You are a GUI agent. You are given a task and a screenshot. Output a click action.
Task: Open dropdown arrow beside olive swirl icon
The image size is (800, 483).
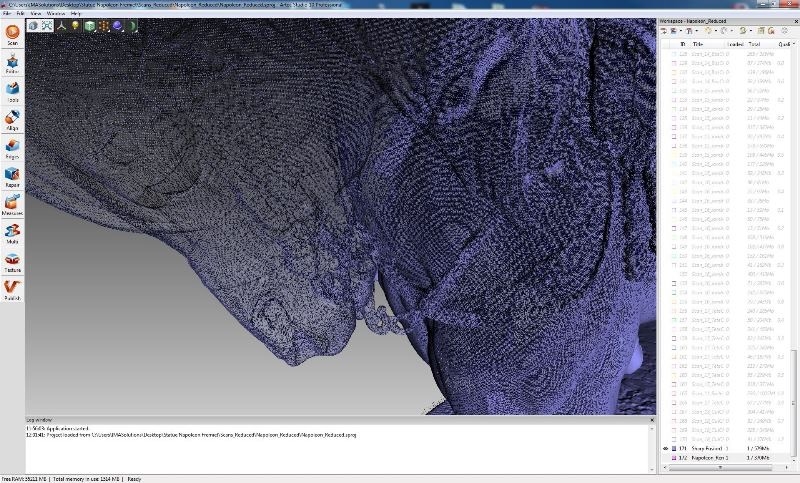tap(751, 31)
